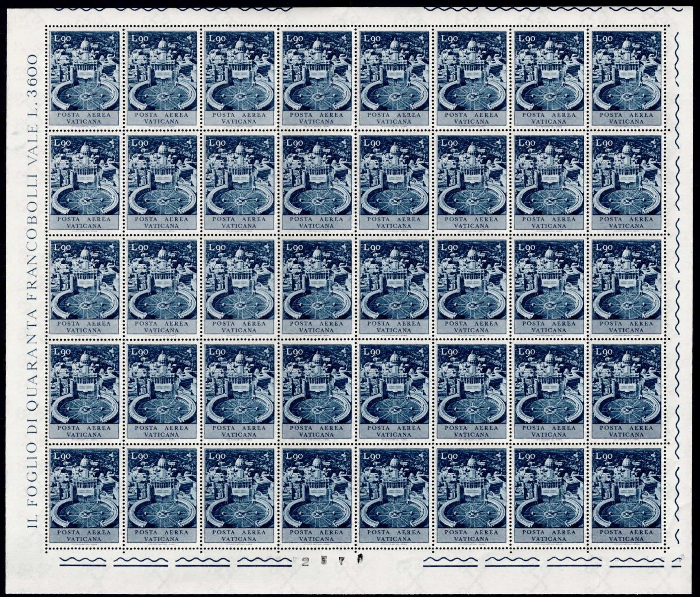Select the stamp in the bottom-left corner of the sheet
This screenshot has height=597, width=700.
click(x=85, y=496)
